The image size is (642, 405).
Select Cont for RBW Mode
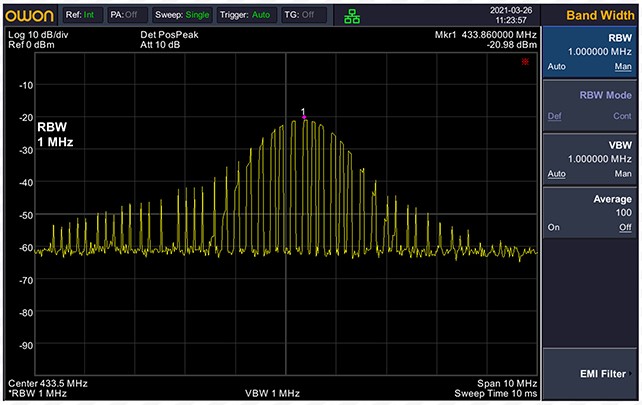point(622,116)
